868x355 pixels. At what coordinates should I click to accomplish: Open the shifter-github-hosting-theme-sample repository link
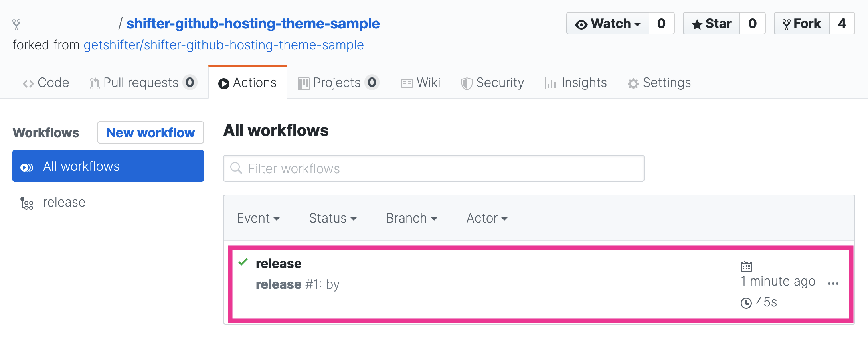(253, 24)
